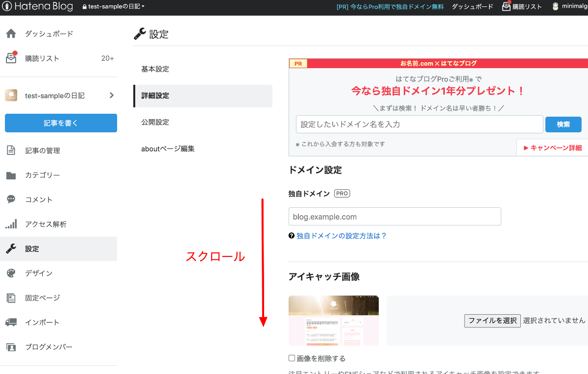Click the ダッシュボード home icon in sidebar
This screenshot has width=588, height=374.
pyautogui.click(x=11, y=33)
